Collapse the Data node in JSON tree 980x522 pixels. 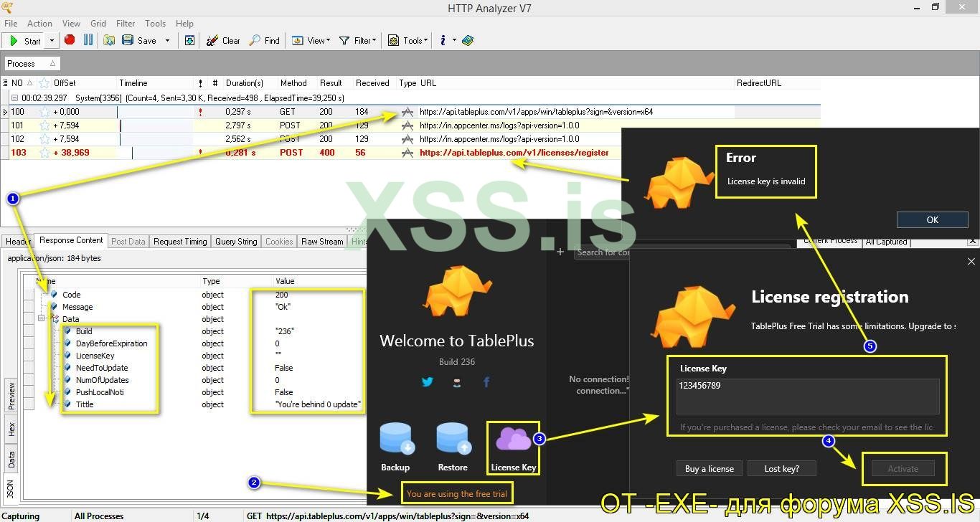[42, 319]
